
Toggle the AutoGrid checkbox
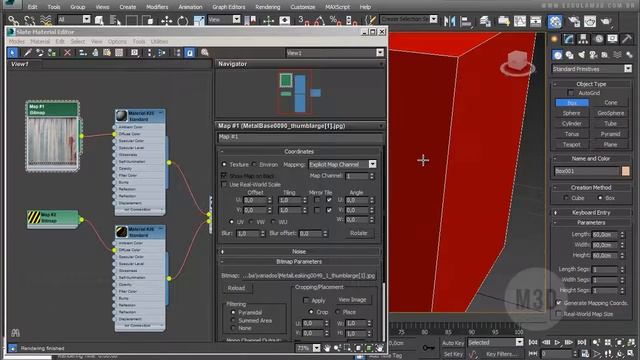(571, 93)
